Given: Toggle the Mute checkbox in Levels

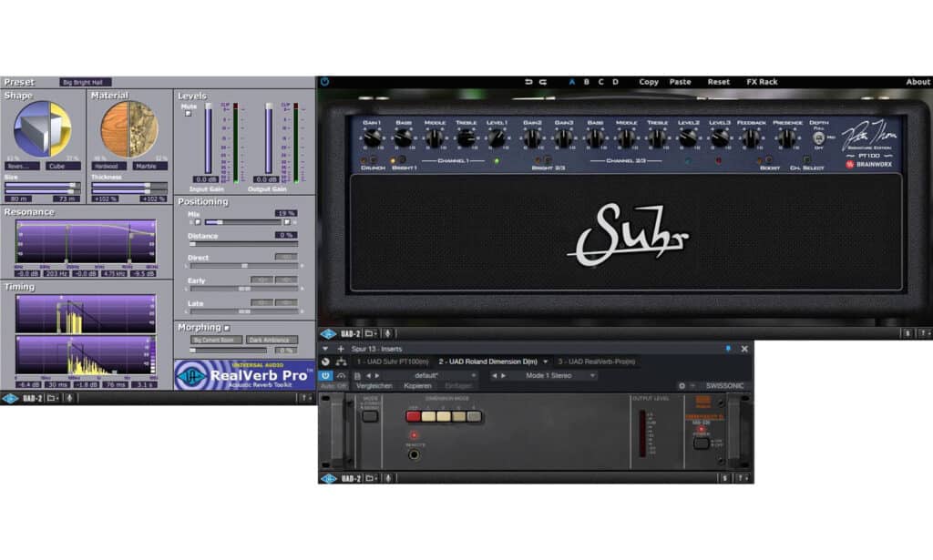Looking at the screenshot, I should [x=188, y=114].
